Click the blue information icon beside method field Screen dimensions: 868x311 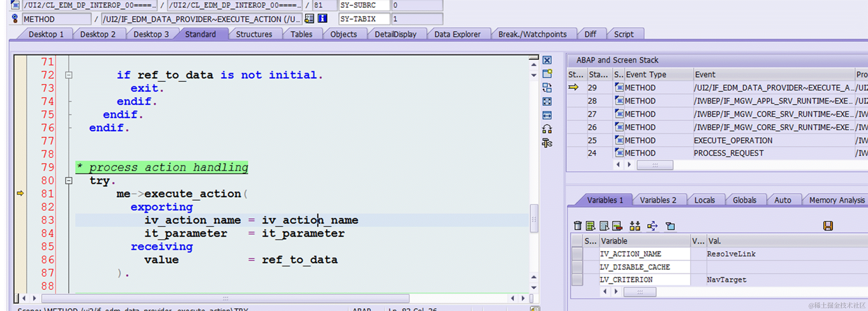click(322, 18)
